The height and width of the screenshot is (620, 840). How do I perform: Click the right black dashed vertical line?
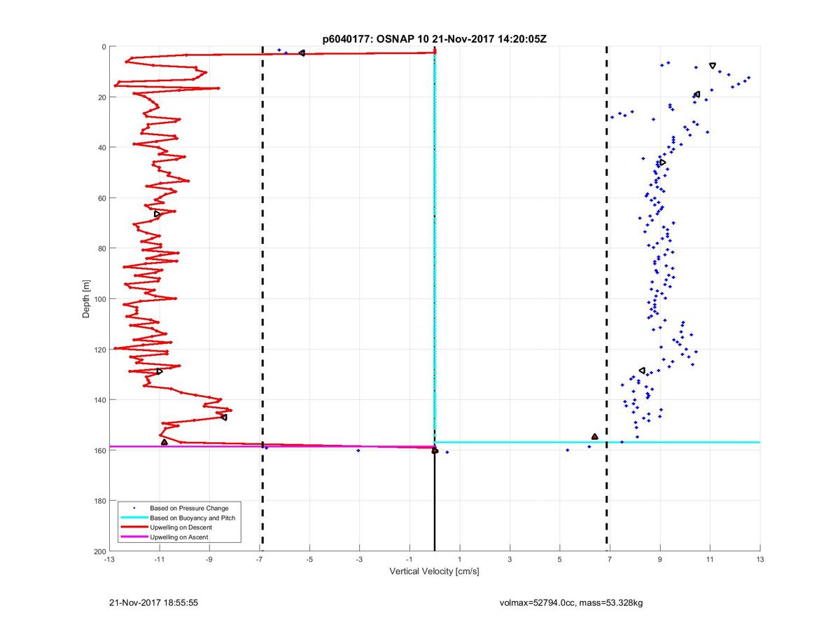coord(606,298)
